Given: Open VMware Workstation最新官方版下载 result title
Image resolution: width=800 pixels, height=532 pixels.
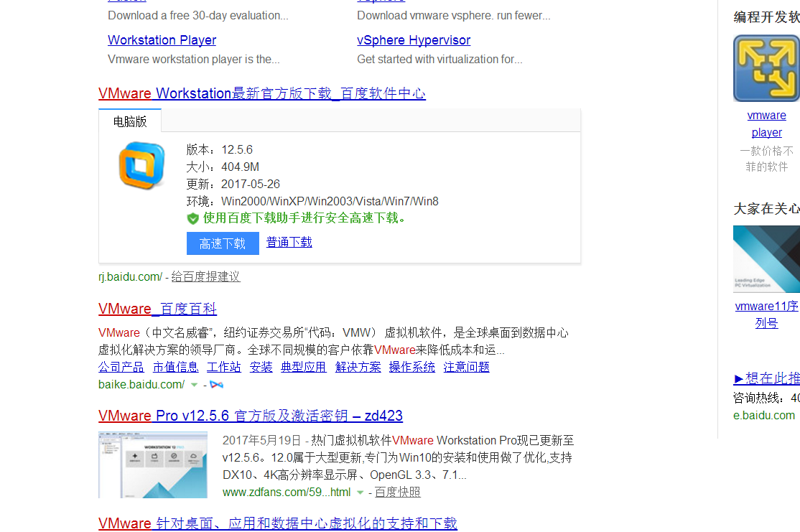Looking at the screenshot, I should click(x=261, y=93).
